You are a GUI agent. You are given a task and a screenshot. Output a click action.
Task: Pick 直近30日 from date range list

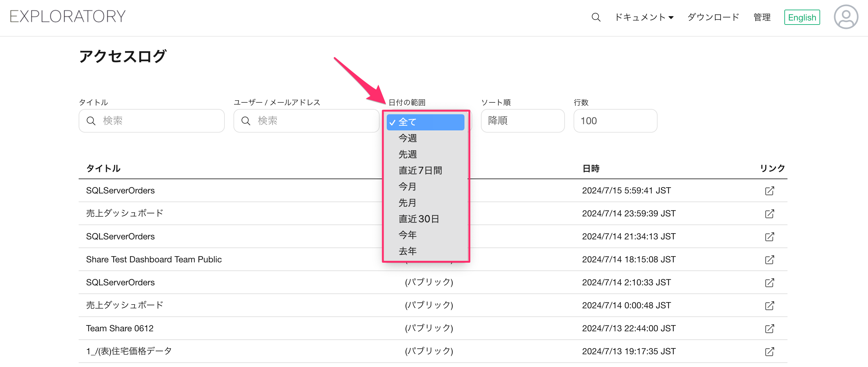[x=425, y=219]
